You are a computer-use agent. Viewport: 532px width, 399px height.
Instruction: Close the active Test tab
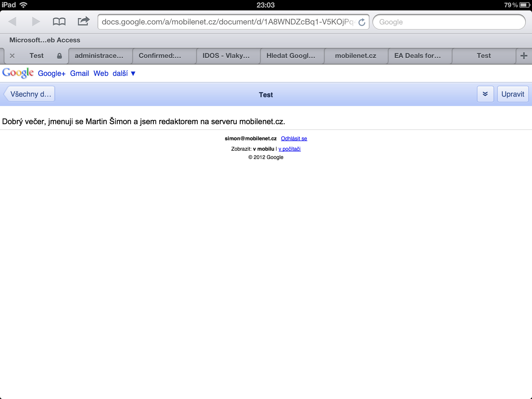tap(12, 56)
